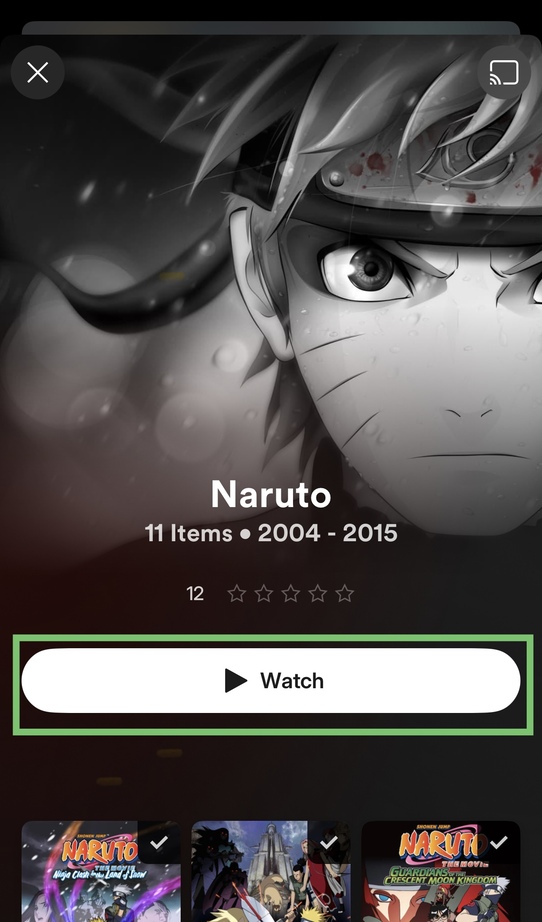Tap the sheet grabber bar at top

pyautogui.click(x=271, y=28)
